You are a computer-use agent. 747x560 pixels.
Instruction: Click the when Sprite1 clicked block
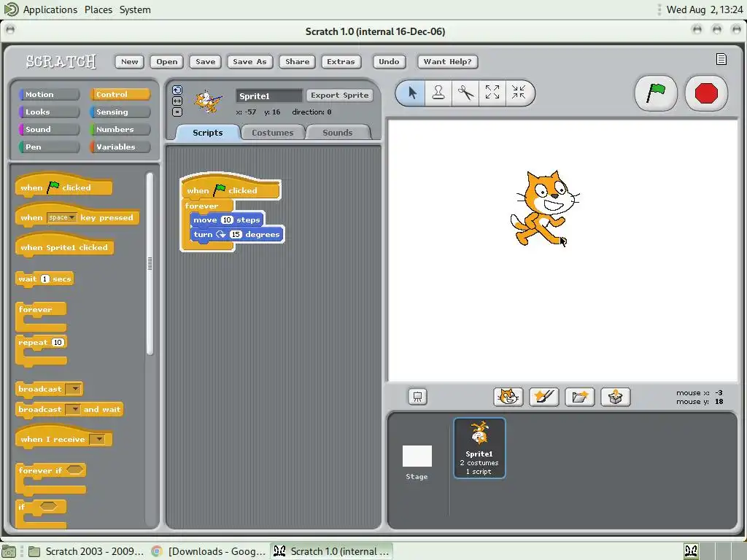[x=64, y=246]
